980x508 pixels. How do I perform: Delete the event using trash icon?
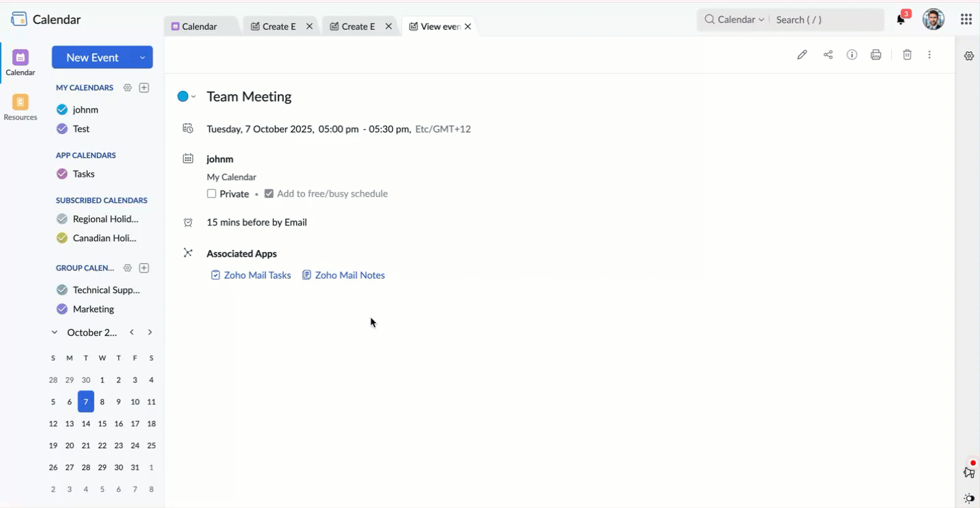tap(907, 55)
